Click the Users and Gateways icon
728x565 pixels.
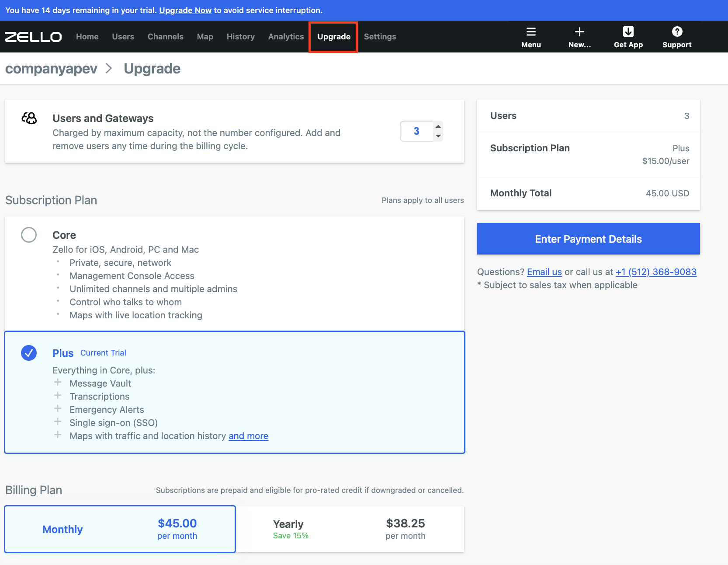[x=29, y=118]
